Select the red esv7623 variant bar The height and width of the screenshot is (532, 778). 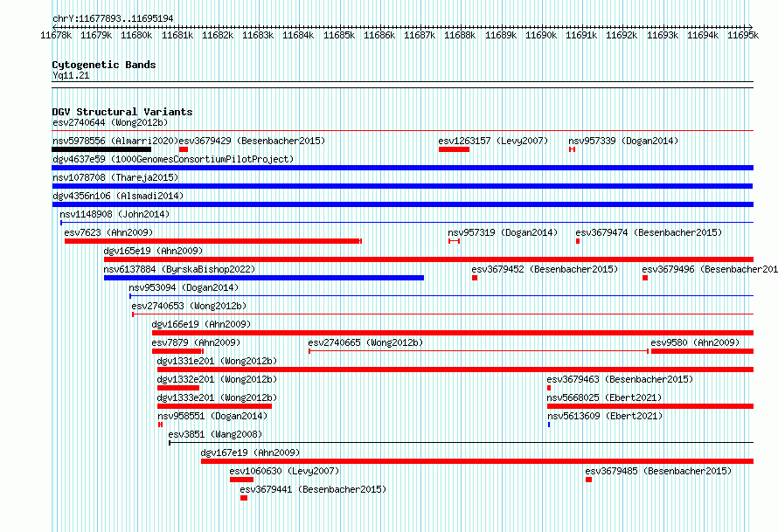[213, 241]
